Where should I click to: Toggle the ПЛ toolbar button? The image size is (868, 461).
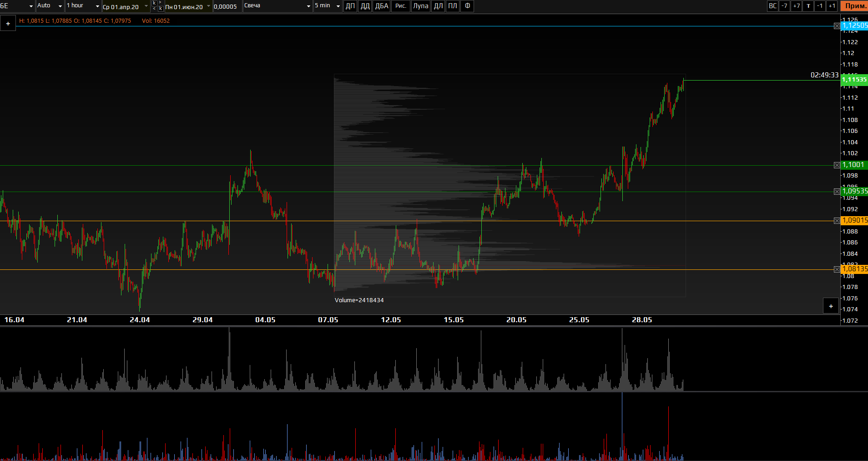tap(452, 6)
